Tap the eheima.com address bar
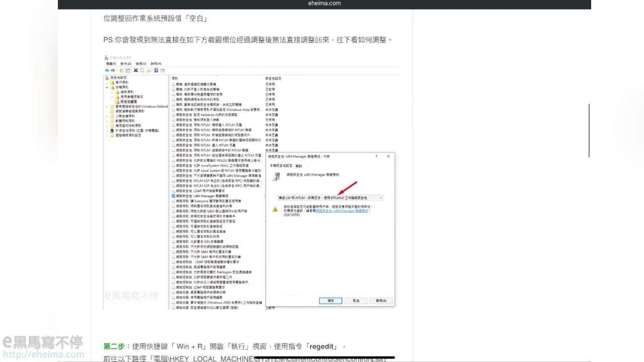This screenshot has height=362, width=644. pyautogui.click(x=325, y=4)
